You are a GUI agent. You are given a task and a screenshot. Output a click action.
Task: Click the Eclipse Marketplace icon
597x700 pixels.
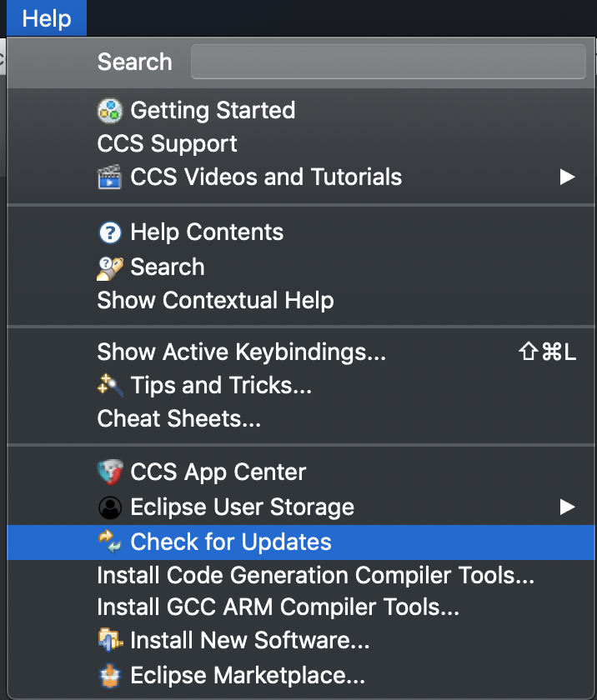tap(110, 675)
